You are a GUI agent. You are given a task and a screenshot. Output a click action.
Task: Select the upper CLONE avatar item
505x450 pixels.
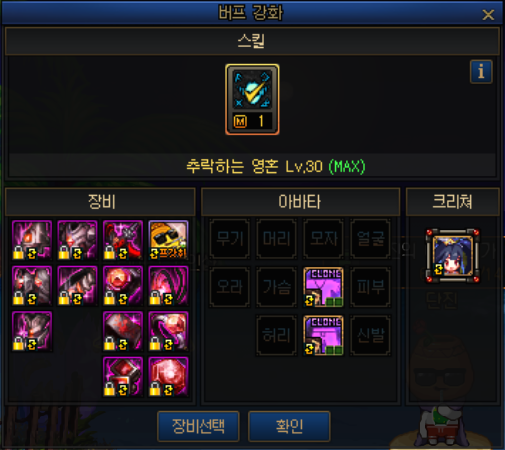323,287
